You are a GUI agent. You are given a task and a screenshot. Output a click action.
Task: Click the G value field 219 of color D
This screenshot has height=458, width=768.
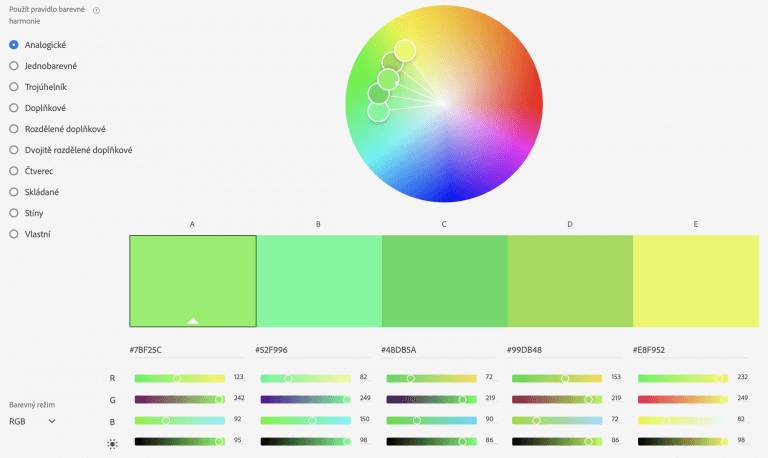(x=616, y=398)
